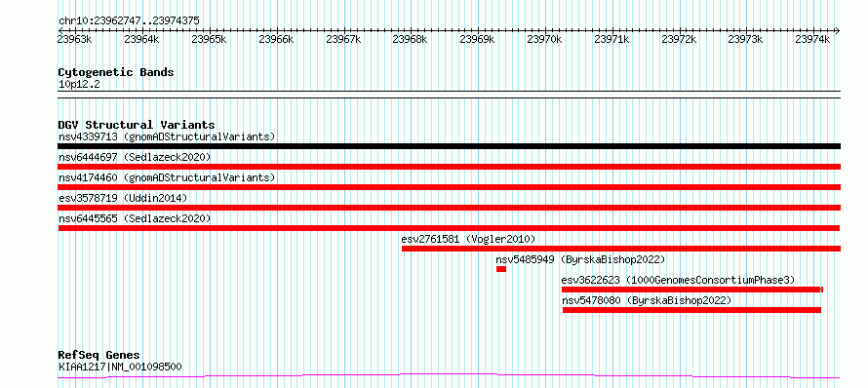Open the esv3578719 (Uddin2014) label
This screenshot has height=388, width=868.
pos(123,198)
